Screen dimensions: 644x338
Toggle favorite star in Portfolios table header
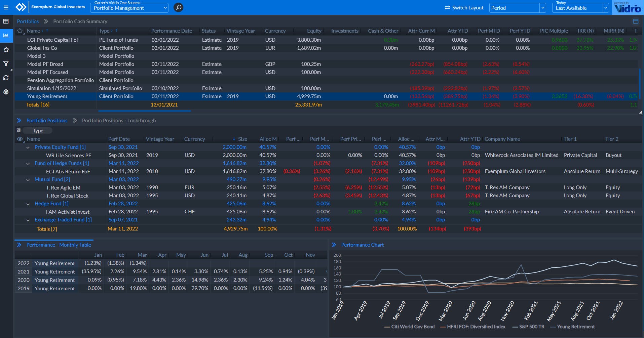pyautogui.click(x=20, y=31)
